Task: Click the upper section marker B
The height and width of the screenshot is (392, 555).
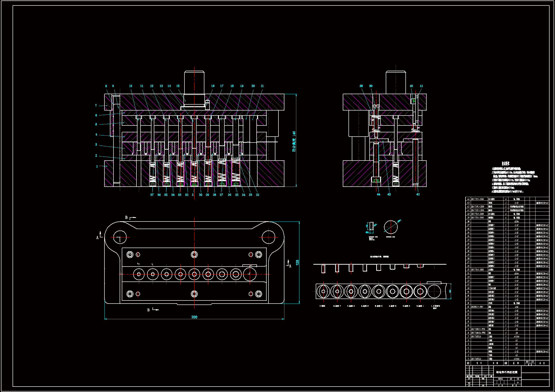Action: click(x=126, y=218)
